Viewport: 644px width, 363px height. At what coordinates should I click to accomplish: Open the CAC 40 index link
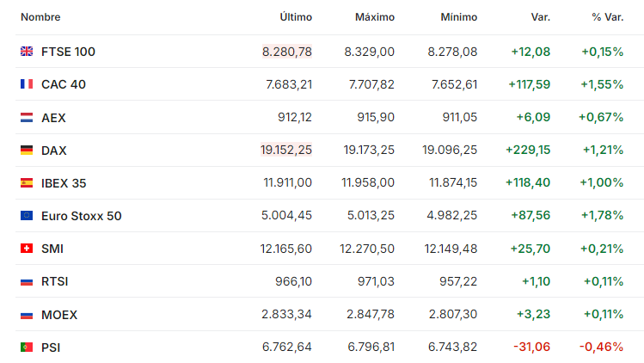point(64,84)
